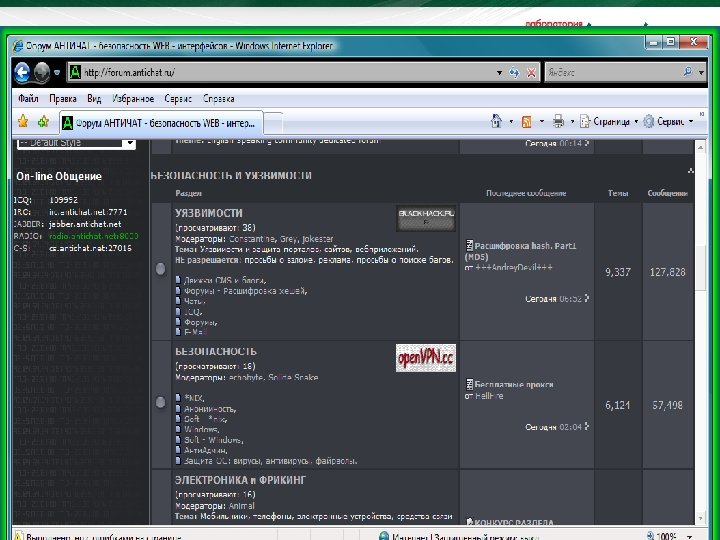The width and height of the screenshot is (720, 540).
Task: Click the forum.antichat.ru address field
Action: [x=285, y=72]
